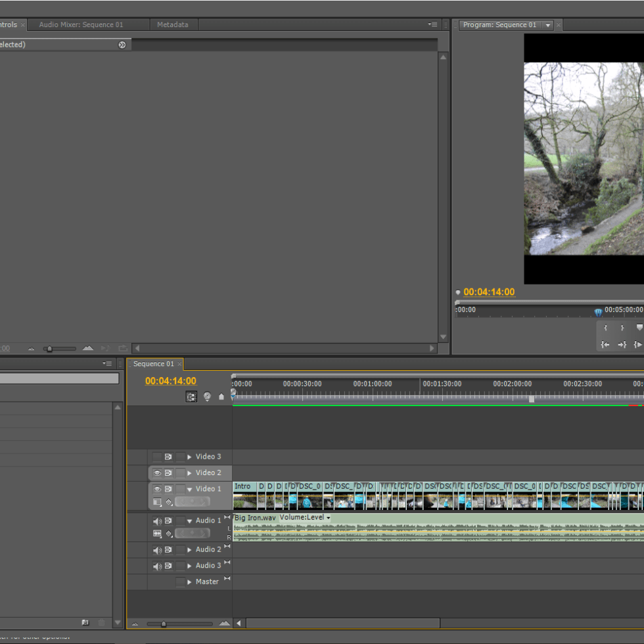Screen dimensions: 644x644
Task: Click Go to In Point button
Action: click(x=605, y=344)
